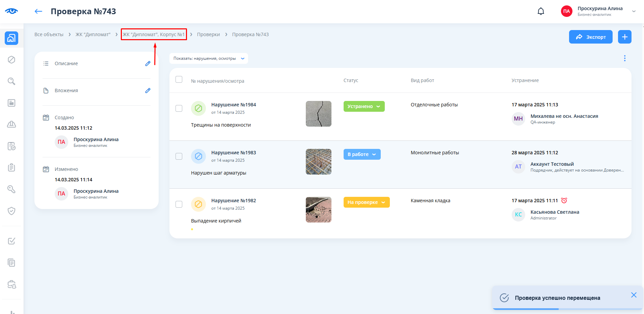Click the Экспорт button
The width and height of the screenshot is (644, 314).
590,37
